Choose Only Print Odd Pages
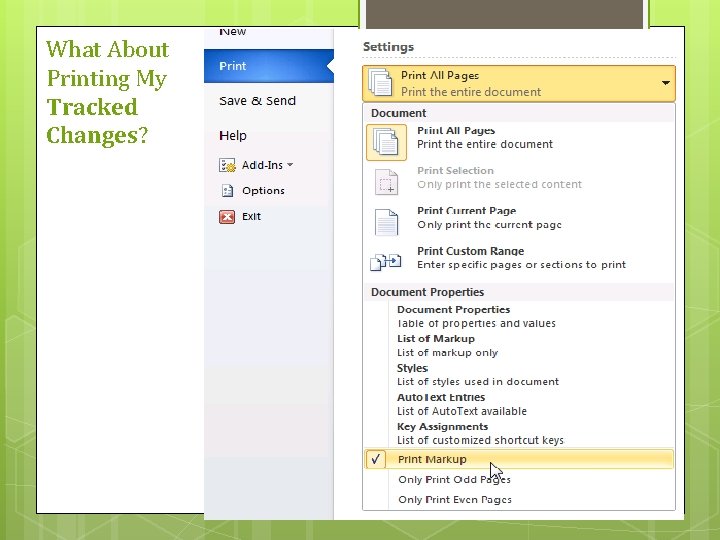Image resolution: width=720 pixels, height=540 pixels. coord(454,479)
